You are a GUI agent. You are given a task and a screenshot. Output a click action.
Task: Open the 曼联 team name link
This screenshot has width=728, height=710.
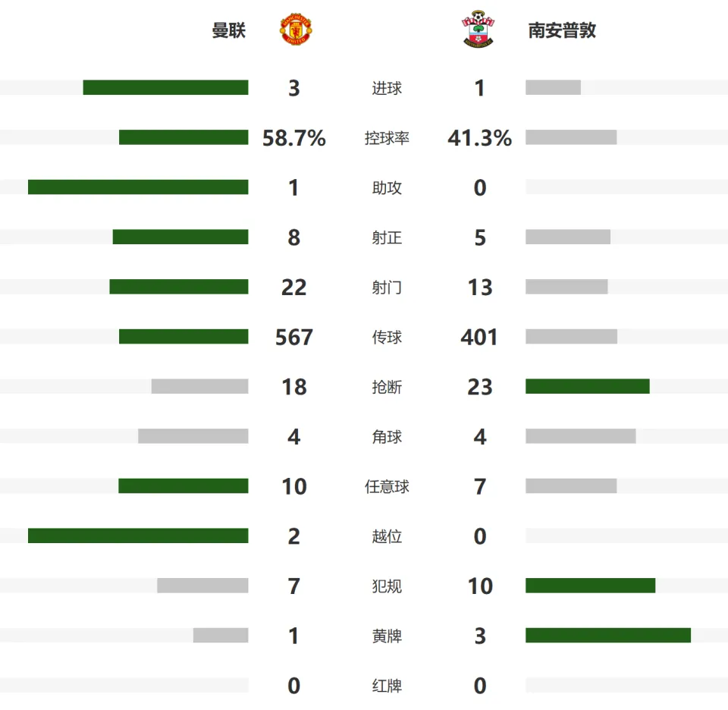(x=228, y=30)
